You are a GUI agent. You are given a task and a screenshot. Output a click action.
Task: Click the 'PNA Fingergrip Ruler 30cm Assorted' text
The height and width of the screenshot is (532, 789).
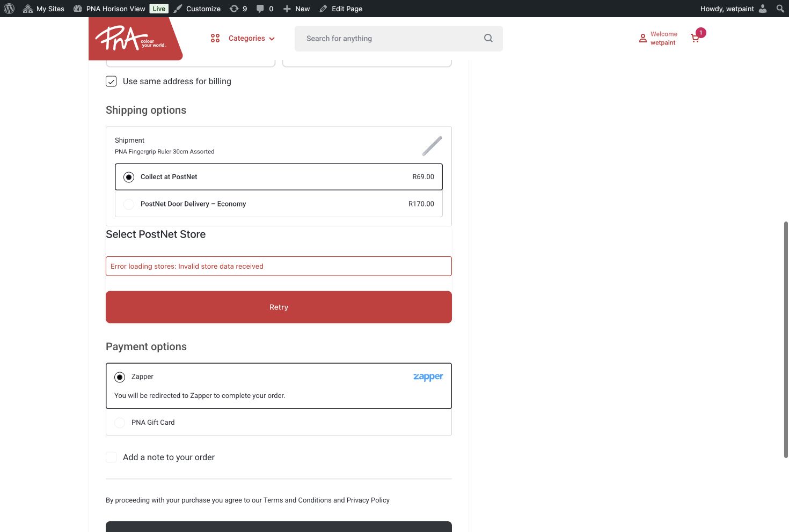coord(165,152)
